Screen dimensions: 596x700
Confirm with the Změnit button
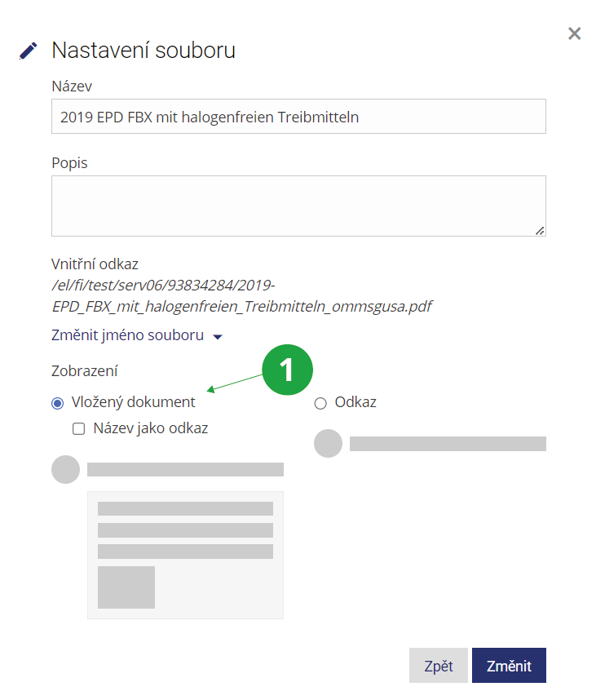pos(509,666)
